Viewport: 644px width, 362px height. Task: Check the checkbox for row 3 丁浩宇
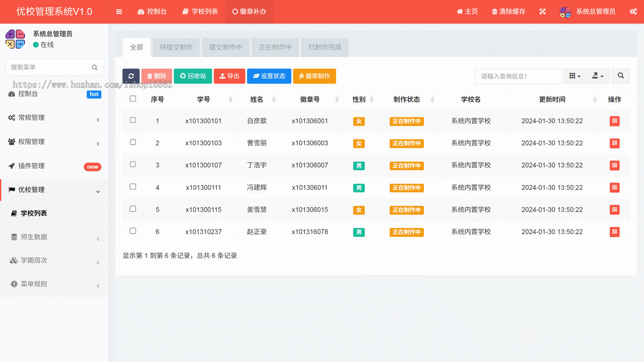133,165
